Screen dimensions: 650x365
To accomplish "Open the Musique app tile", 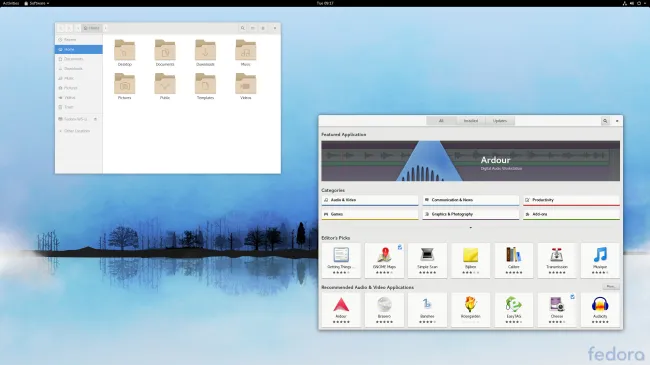I will [x=600, y=260].
